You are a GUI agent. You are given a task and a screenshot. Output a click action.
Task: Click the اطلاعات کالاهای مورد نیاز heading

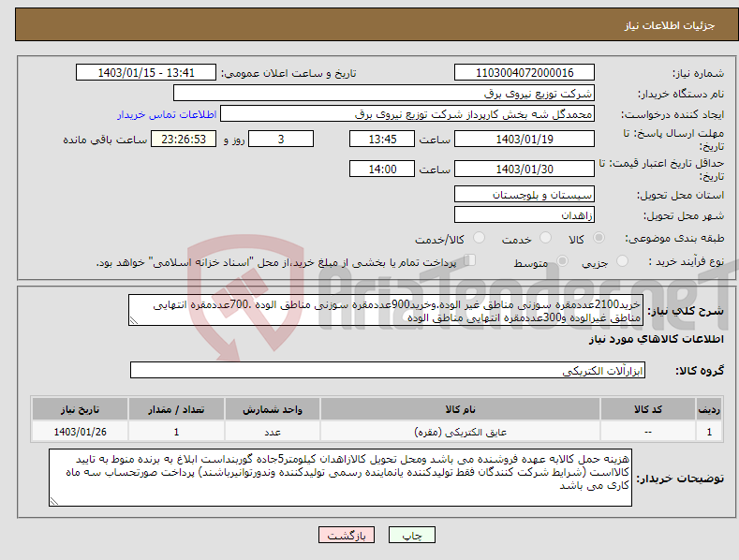(656, 340)
